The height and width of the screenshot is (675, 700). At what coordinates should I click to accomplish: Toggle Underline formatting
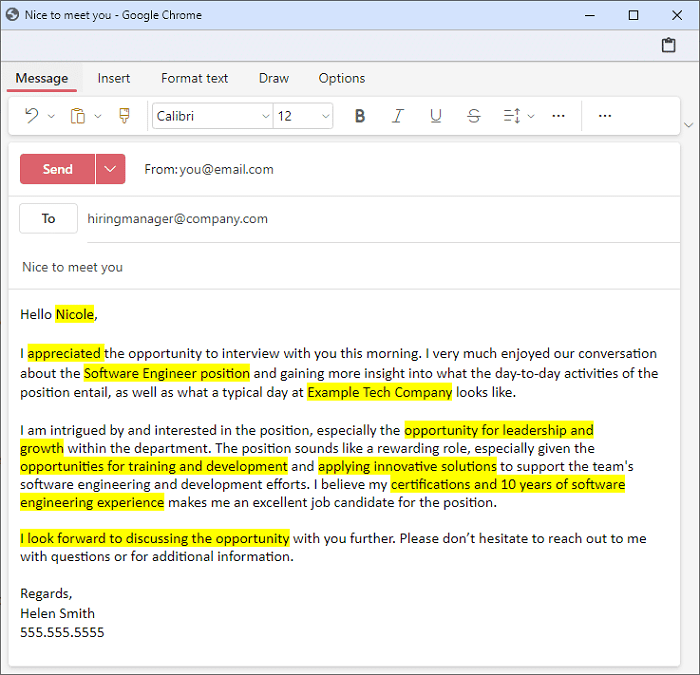click(435, 116)
